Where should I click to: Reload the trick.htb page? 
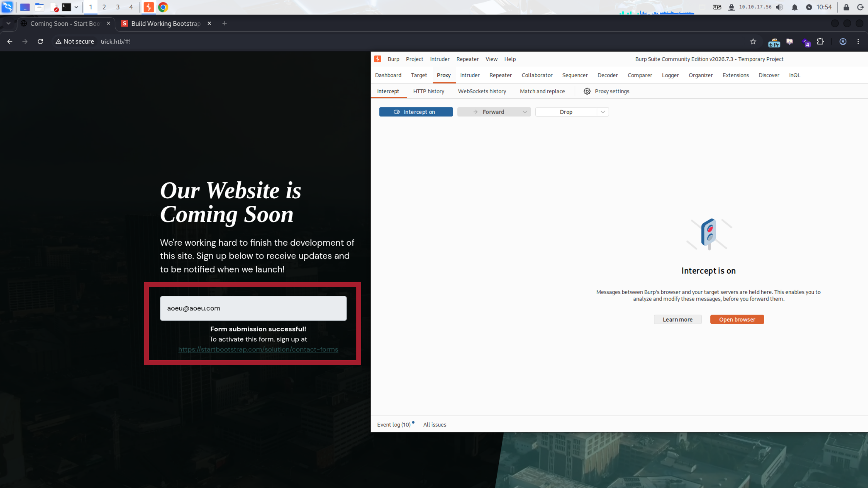40,41
